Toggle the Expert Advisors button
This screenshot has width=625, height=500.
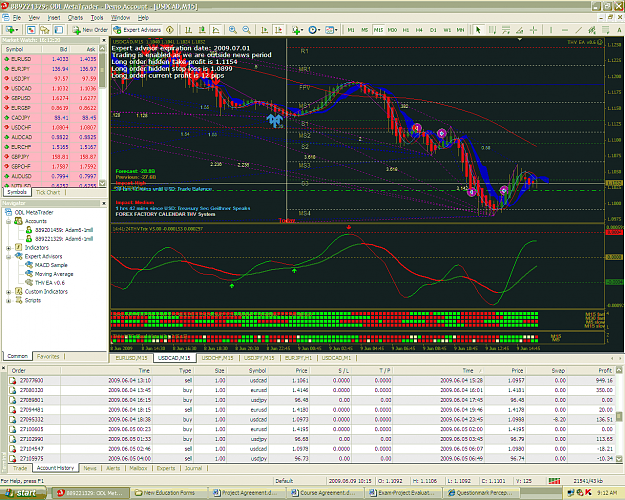tap(137, 30)
